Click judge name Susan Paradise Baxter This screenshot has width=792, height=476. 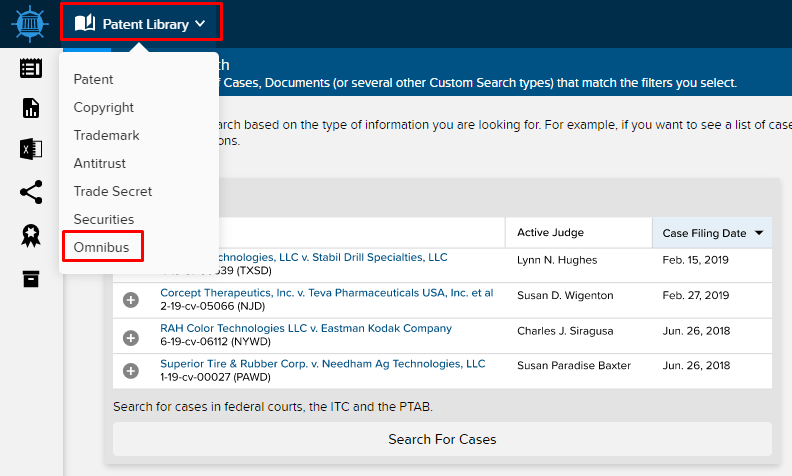574,365
